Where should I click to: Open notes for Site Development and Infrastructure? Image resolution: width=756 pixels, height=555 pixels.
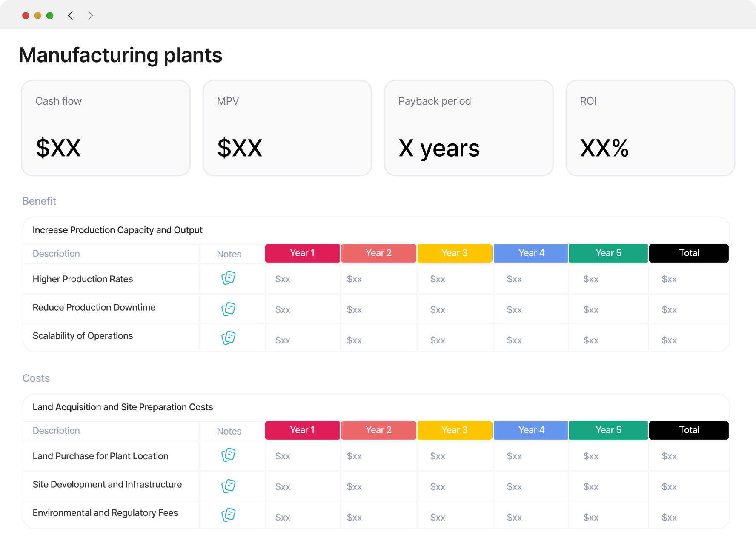coord(229,486)
